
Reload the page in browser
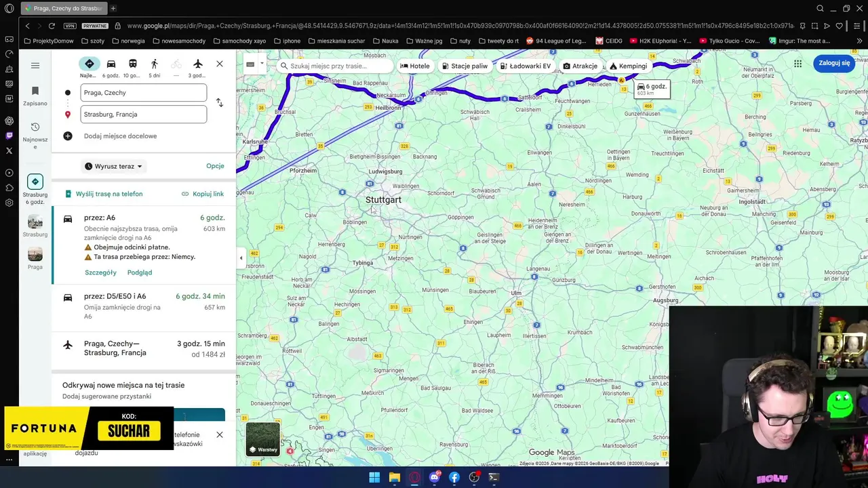tap(52, 26)
